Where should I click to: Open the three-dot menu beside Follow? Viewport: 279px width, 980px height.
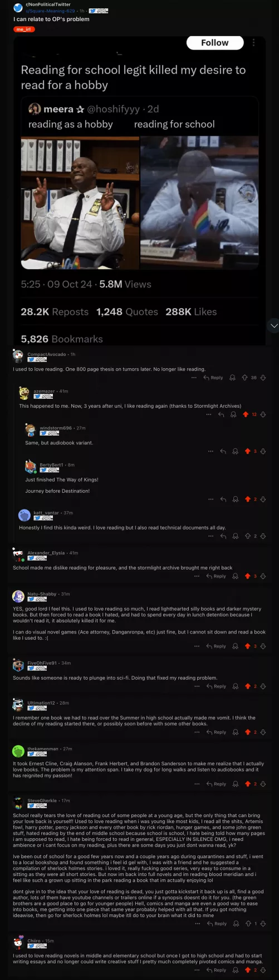click(x=254, y=43)
